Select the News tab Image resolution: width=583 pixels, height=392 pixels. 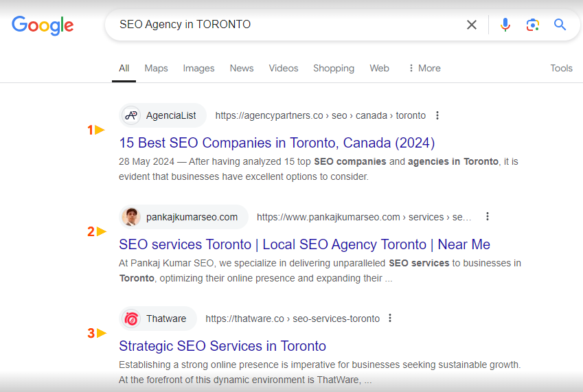242,69
